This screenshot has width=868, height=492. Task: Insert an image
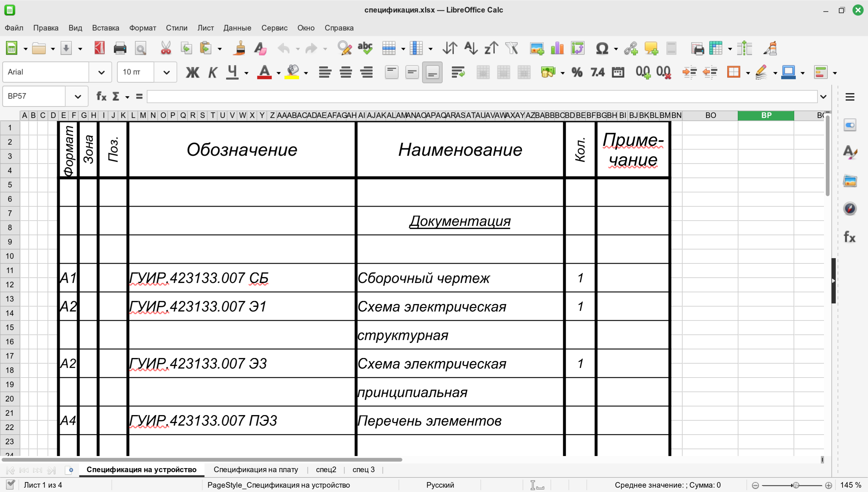(x=537, y=48)
